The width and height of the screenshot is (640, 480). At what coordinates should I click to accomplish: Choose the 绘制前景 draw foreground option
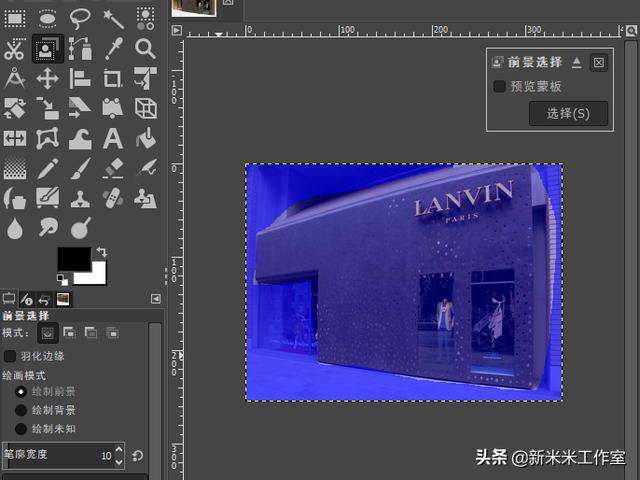(x=21, y=392)
